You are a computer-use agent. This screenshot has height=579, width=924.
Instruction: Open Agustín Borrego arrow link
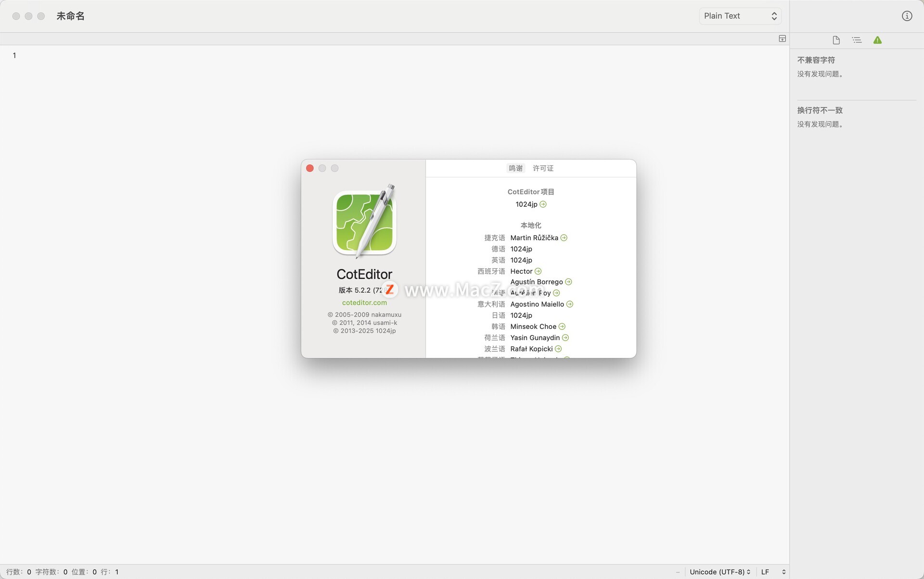568,282
